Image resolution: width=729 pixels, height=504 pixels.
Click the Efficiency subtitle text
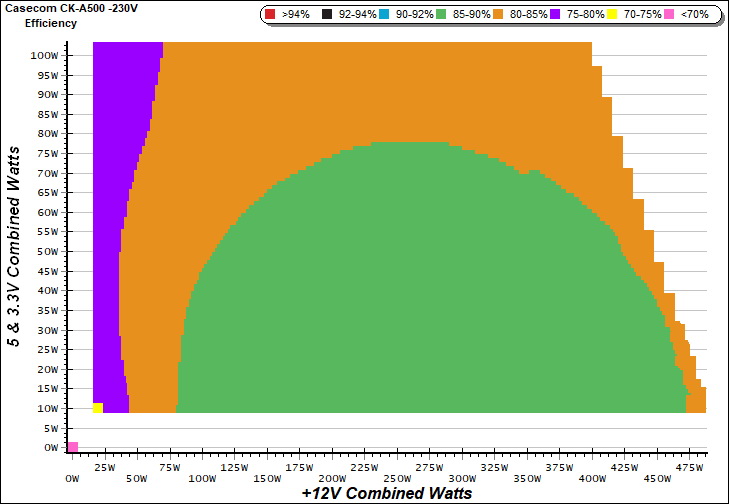click(x=50, y=22)
